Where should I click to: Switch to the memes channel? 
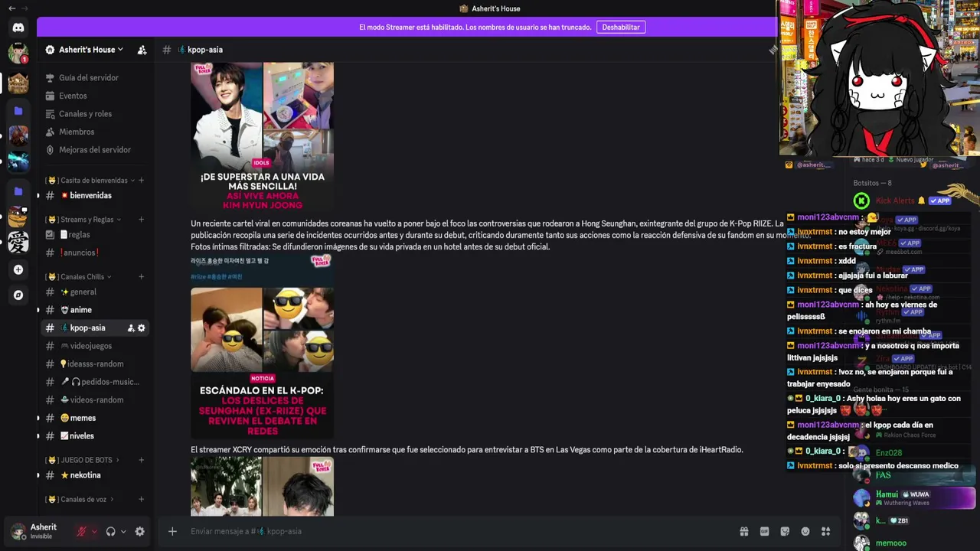pyautogui.click(x=95, y=418)
